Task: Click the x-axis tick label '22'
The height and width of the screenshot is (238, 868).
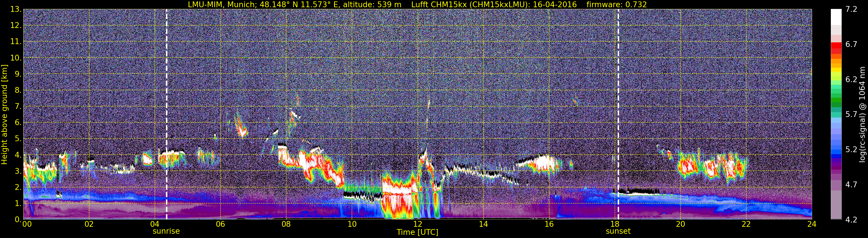Action: tap(746, 224)
